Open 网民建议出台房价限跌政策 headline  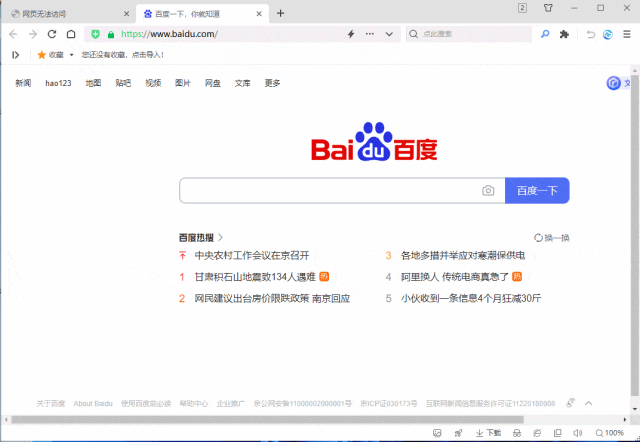(x=272, y=299)
